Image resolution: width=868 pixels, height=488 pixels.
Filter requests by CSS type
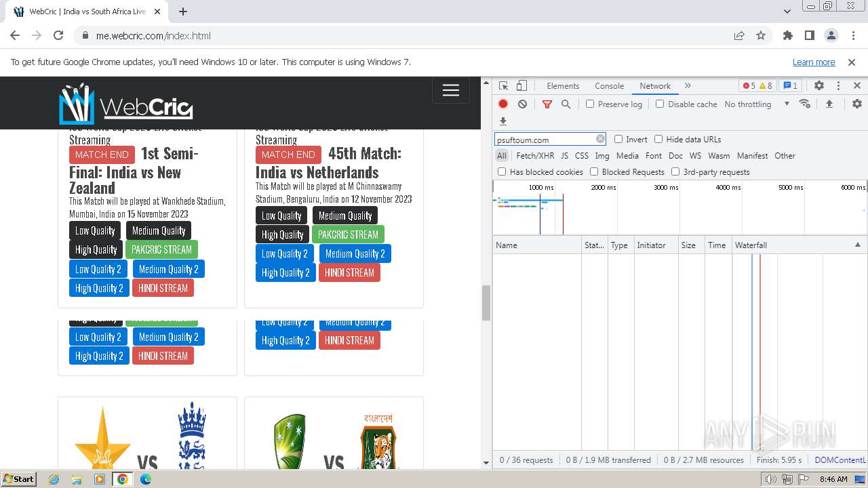(x=582, y=156)
